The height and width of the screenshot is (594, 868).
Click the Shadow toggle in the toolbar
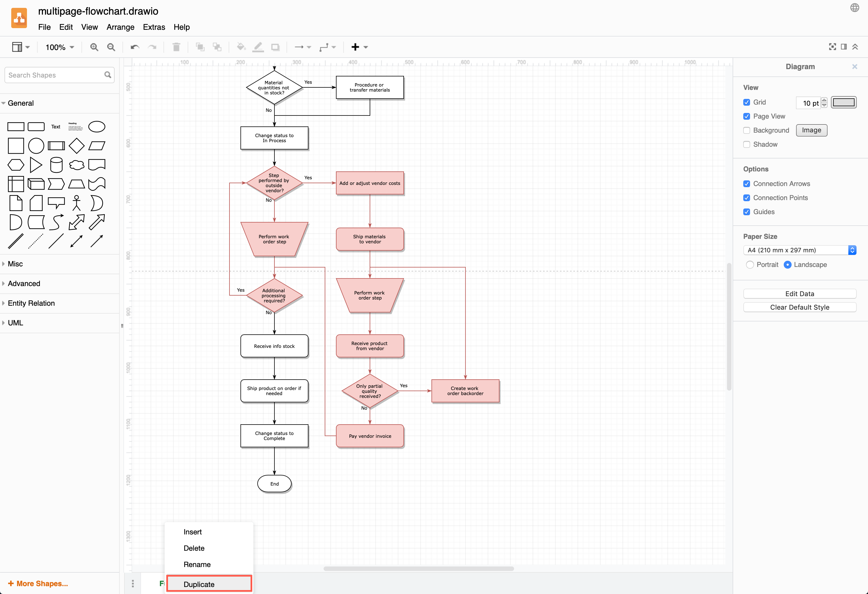[x=276, y=47]
